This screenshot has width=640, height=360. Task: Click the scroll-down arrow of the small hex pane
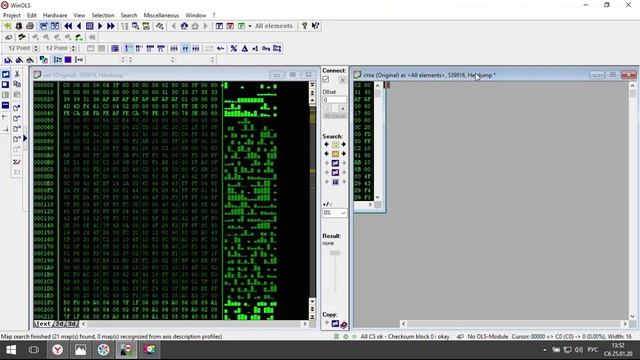378,197
